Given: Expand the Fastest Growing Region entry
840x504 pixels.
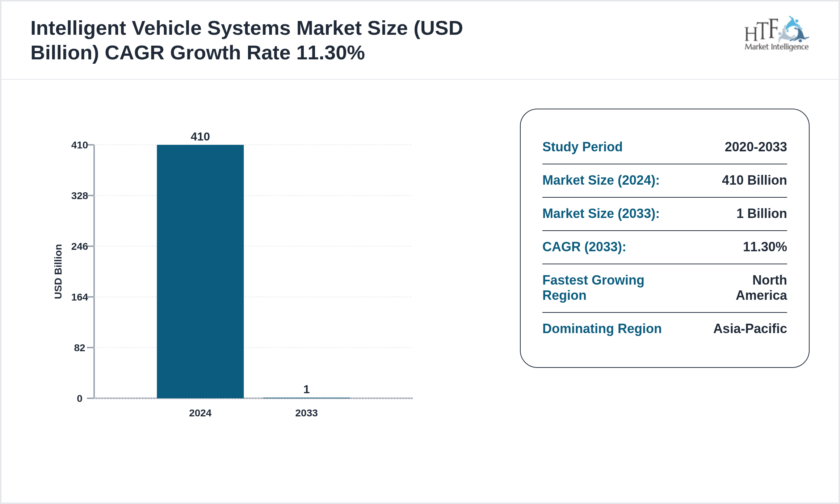Looking at the screenshot, I should click(x=593, y=287).
